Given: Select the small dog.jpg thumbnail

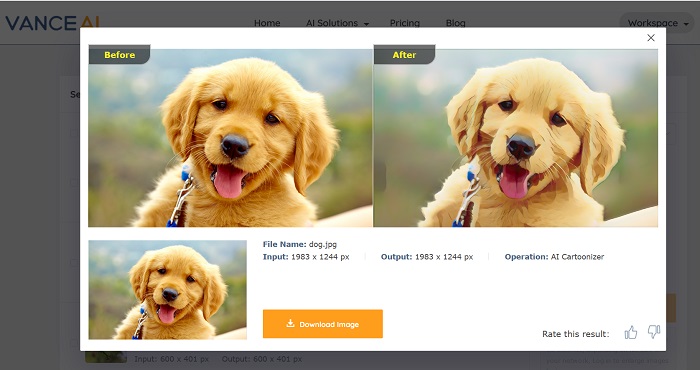Looking at the screenshot, I should [x=167, y=290].
